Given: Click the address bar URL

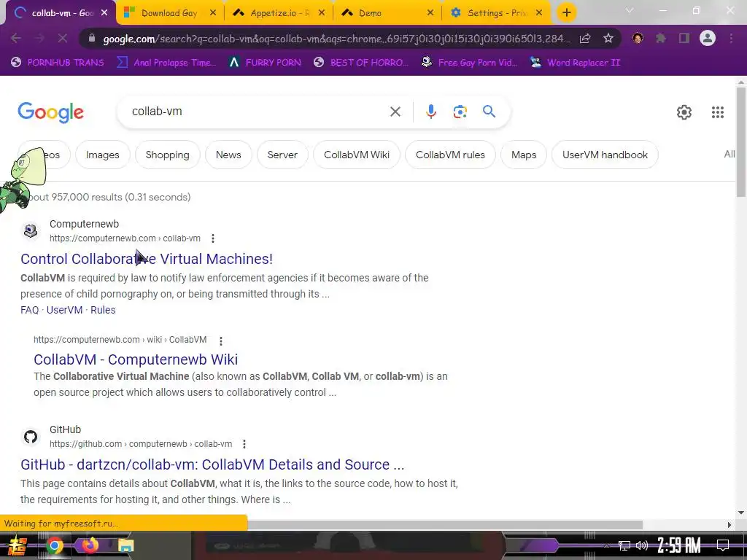Looking at the screenshot, I should [336, 39].
